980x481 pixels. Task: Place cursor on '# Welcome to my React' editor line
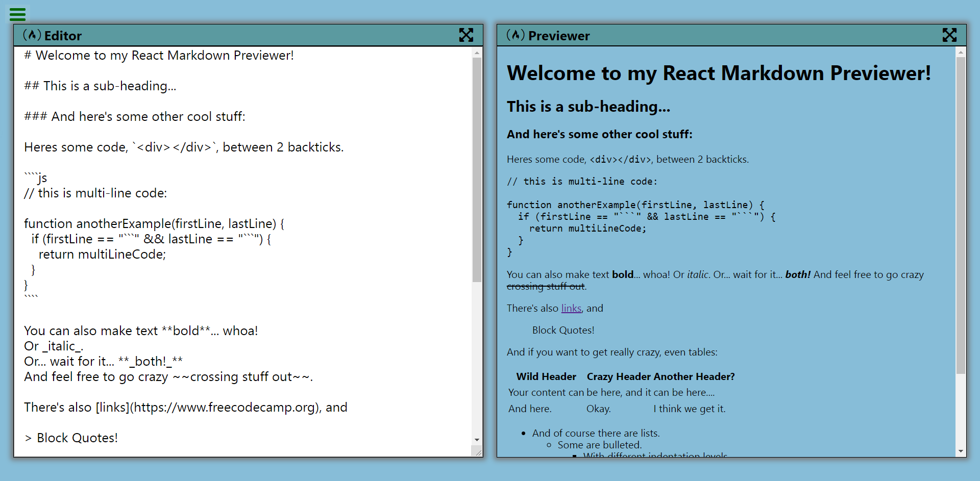159,55
